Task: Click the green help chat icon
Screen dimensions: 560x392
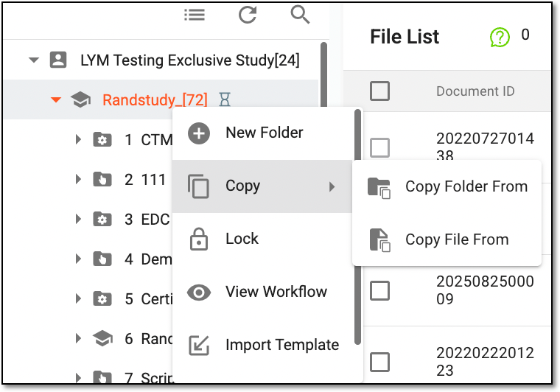Action: (x=500, y=37)
